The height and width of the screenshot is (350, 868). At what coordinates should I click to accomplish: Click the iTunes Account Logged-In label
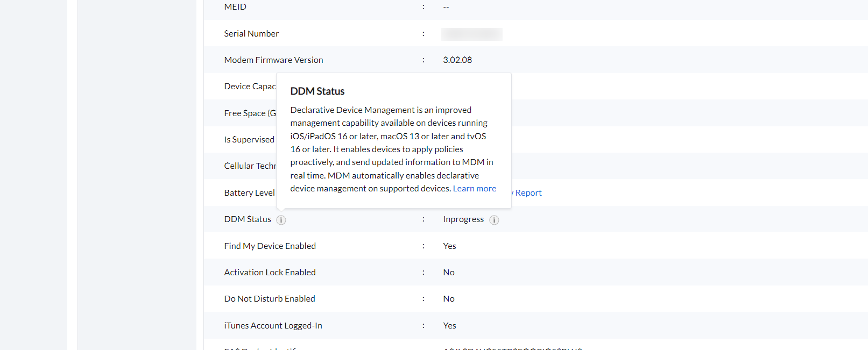[273, 326]
